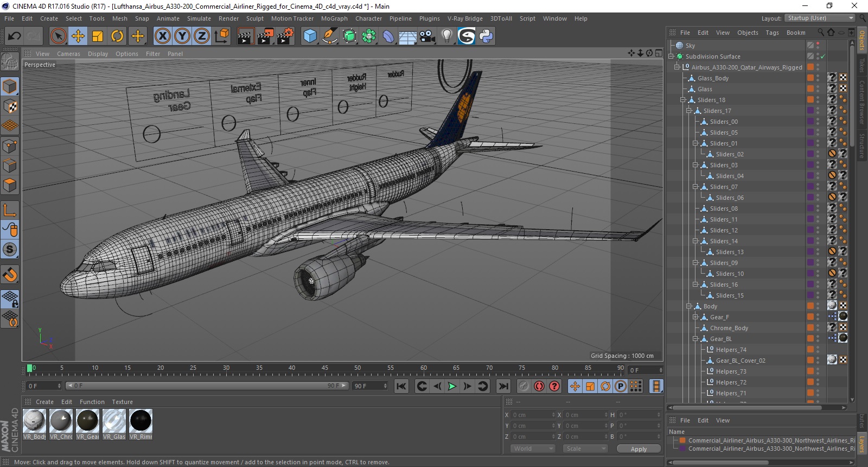Viewport: 868px width, 467px height.
Task: Open the World coordinate dropdown
Action: pos(533,449)
